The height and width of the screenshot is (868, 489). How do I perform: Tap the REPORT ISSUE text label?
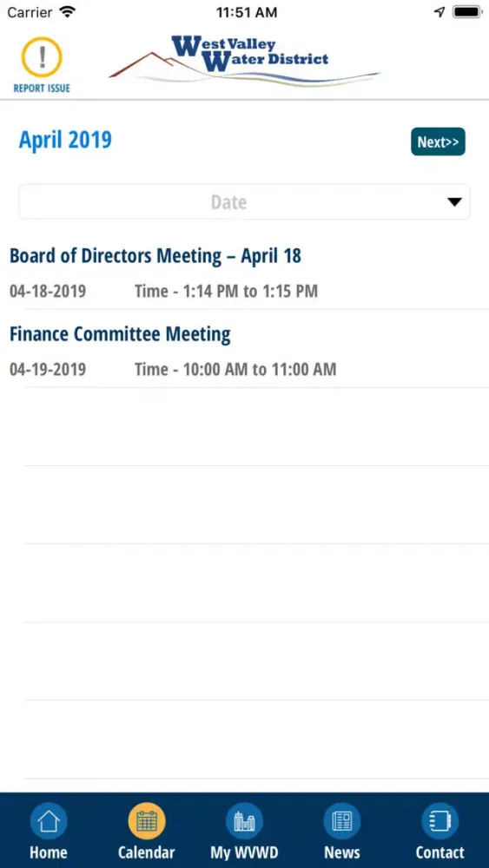[x=42, y=88]
